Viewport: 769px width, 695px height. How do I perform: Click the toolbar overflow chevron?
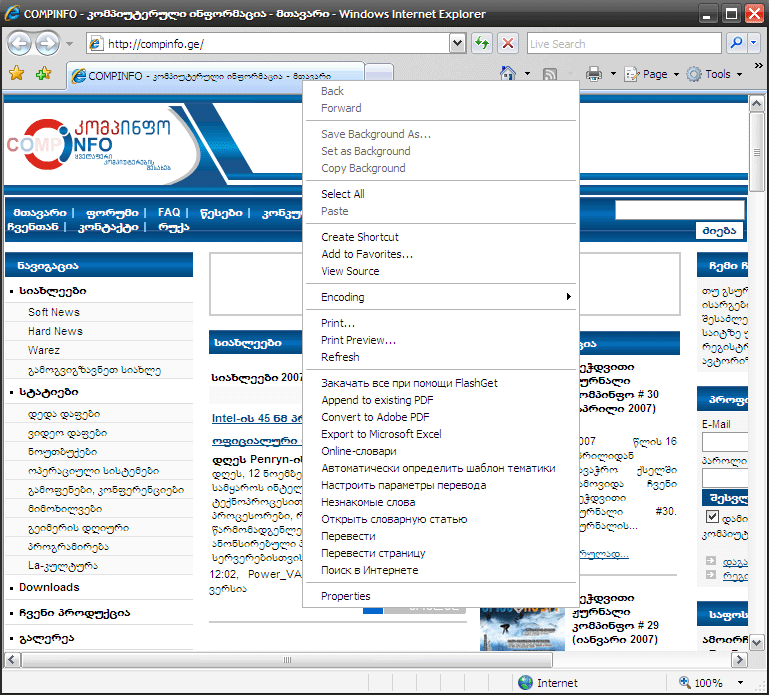pos(758,65)
